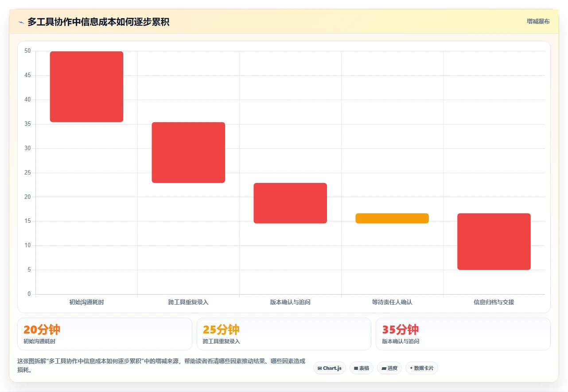The image size is (568, 392).
Task: Click the 版本确认与追问 axis label
Action: pyautogui.click(x=290, y=302)
